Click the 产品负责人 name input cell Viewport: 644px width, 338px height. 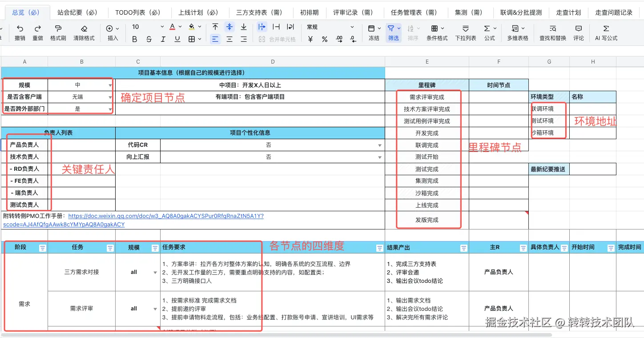click(x=81, y=145)
